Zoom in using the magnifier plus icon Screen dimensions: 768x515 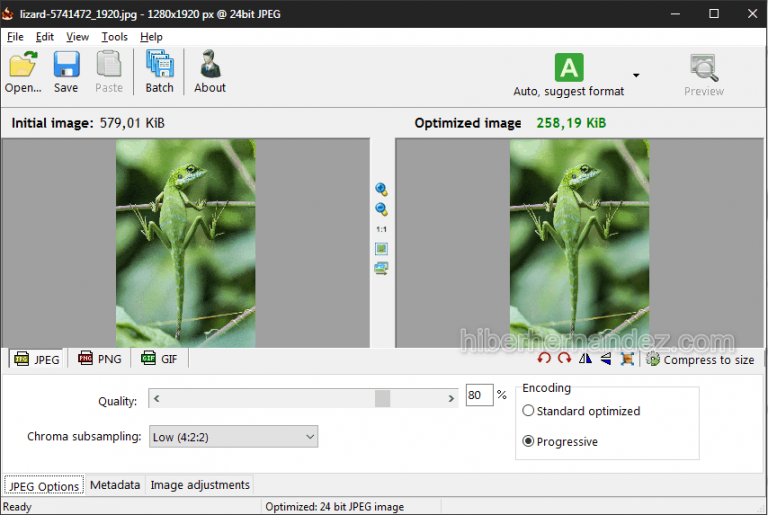381,189
